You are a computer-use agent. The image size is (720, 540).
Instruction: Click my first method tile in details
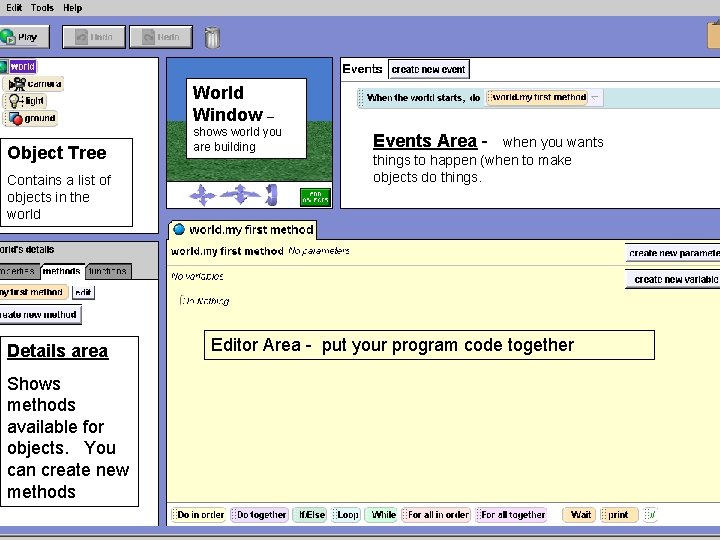pos(33,292)
